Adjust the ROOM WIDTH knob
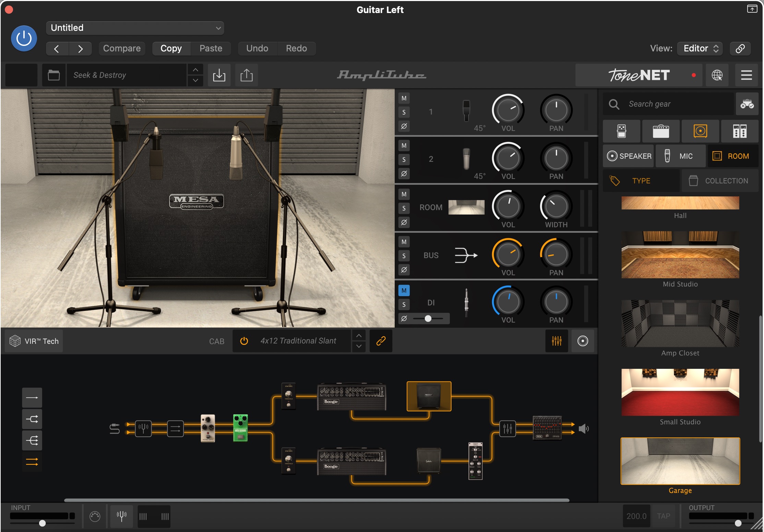The width and height of the screenshot is (764, 532). point(556,207)
